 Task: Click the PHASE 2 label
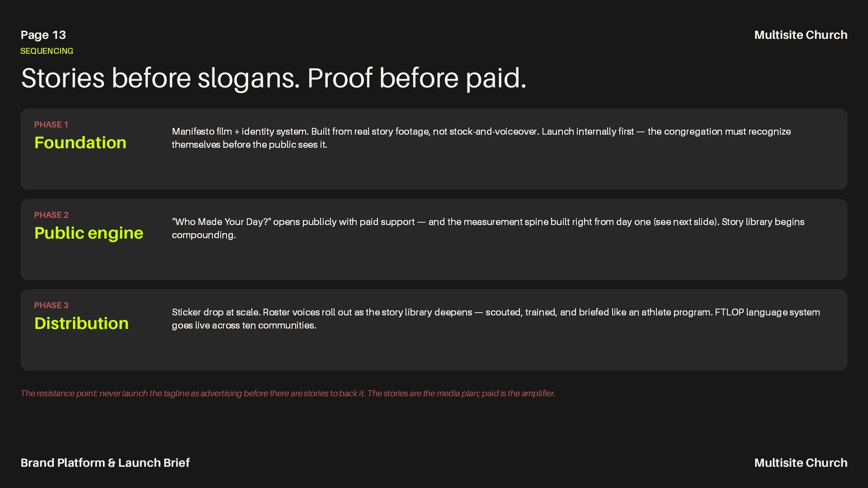pyautogui.click(x=51, y=215)
